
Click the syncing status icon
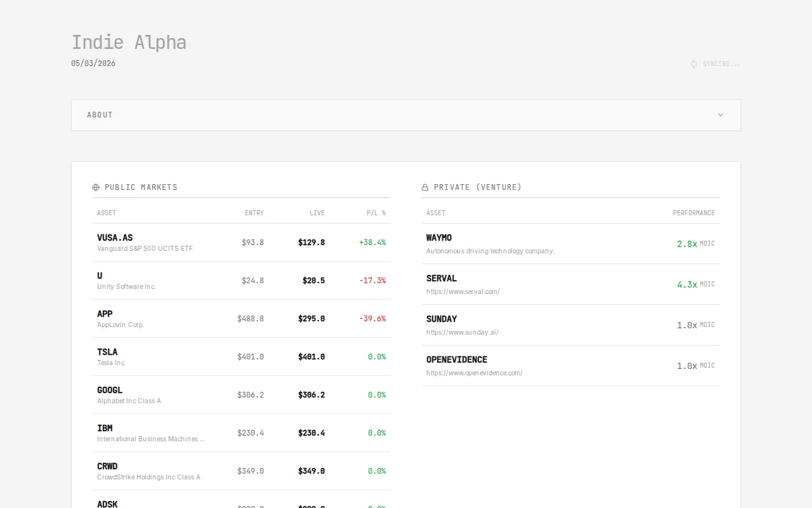click(x=694, y=64)
